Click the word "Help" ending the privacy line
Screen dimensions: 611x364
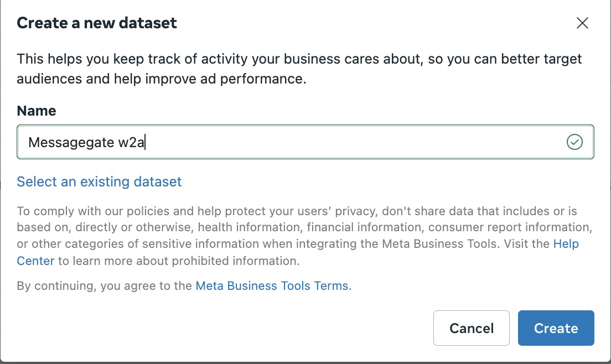(566, 244)
